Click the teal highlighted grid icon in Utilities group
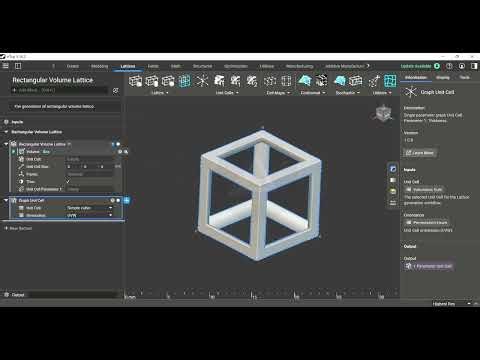Viewport: 480px width, 360px height. (x=390, y=81)
